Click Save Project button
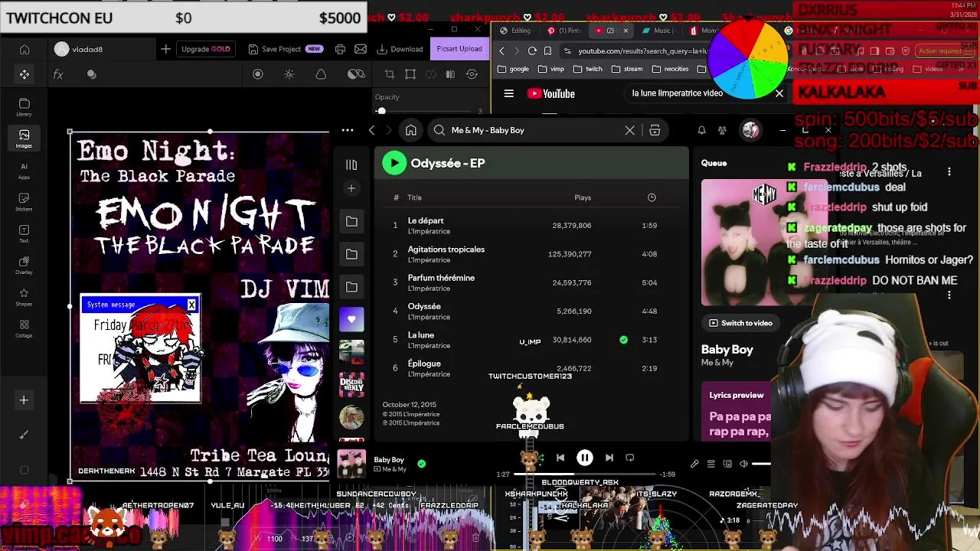Image resolution: width=980 pixels, height=551 pixels. pyautogui.click(x=285, y=49)
